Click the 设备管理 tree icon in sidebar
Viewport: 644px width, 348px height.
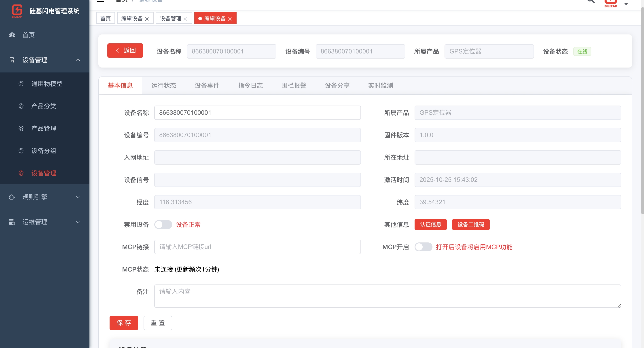click(x=12, y=60)
